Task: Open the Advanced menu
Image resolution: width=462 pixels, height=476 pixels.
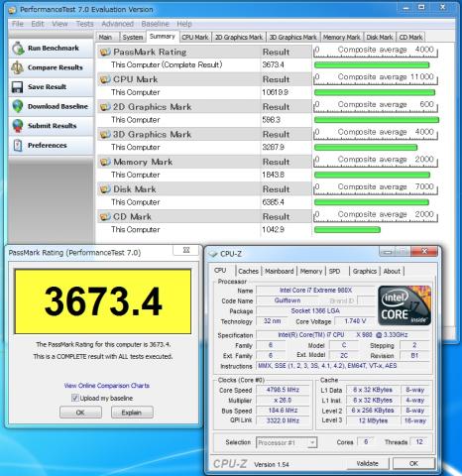Action: tap(117, 24)
